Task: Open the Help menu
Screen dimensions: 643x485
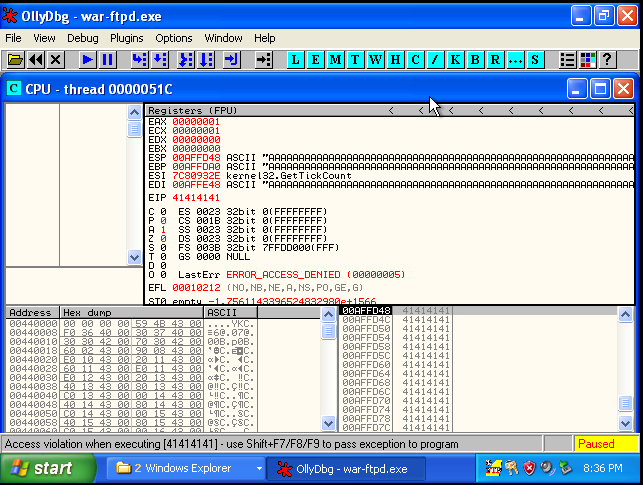Action: click(x=264, y=38)
